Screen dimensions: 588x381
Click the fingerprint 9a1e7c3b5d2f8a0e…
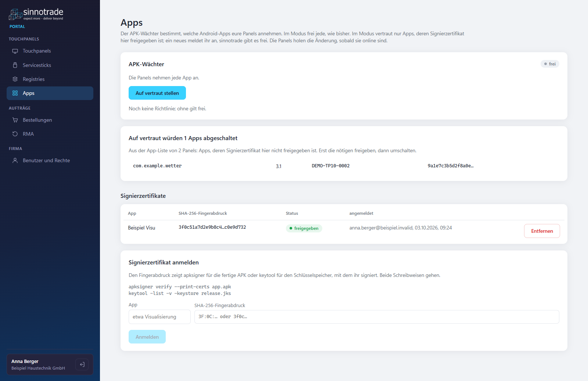(x=451, y=166)
